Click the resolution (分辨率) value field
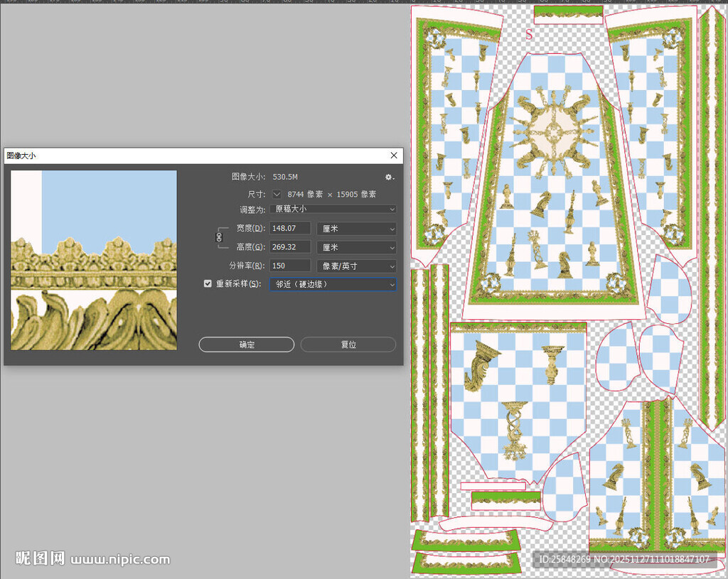 (290, 266)
